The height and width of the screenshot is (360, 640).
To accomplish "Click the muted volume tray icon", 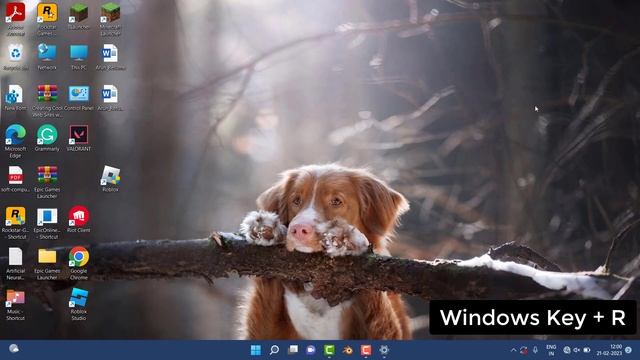I will (576, 350).
